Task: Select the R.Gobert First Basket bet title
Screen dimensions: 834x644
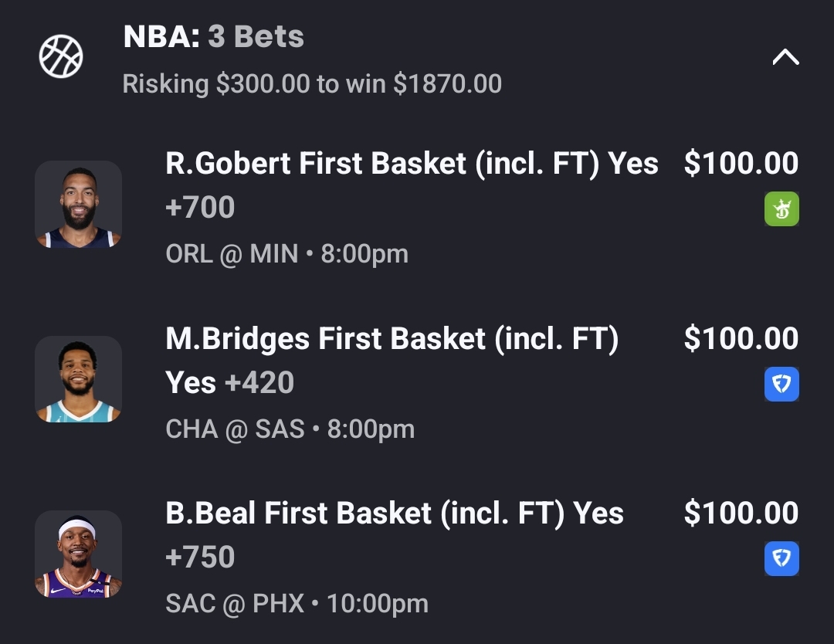Action: tap(412, 164)
